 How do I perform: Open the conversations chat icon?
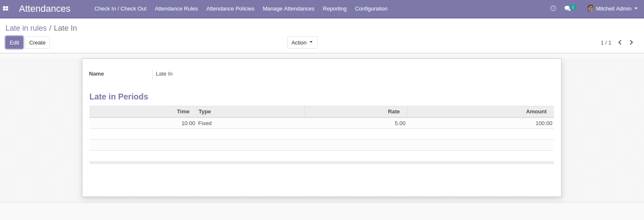(x=567, y=8)
